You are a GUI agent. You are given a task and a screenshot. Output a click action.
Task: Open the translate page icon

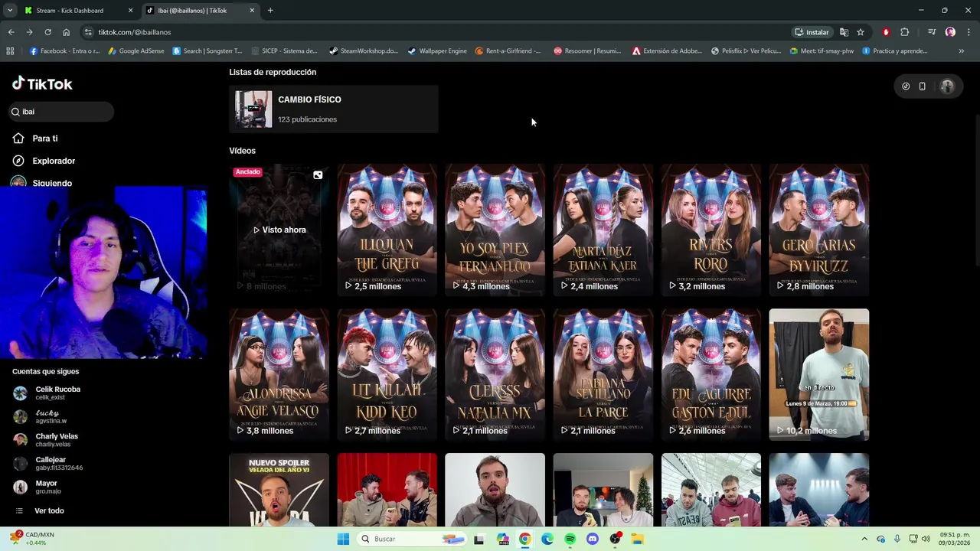coord(844,32)
